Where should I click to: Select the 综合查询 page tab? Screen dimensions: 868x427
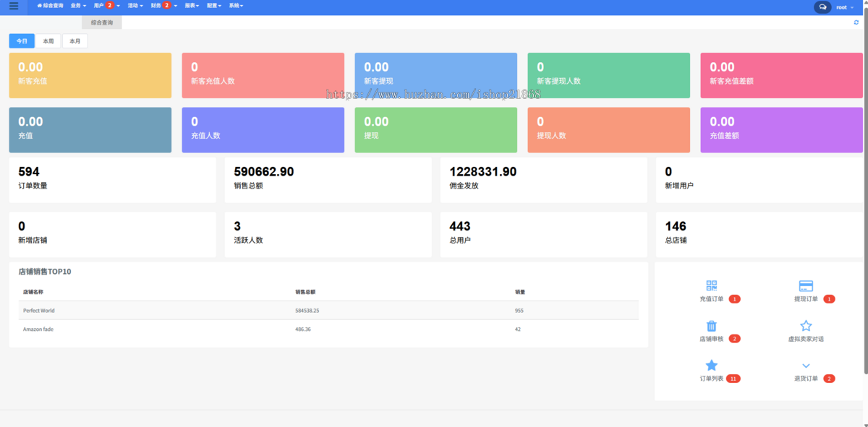102,23
